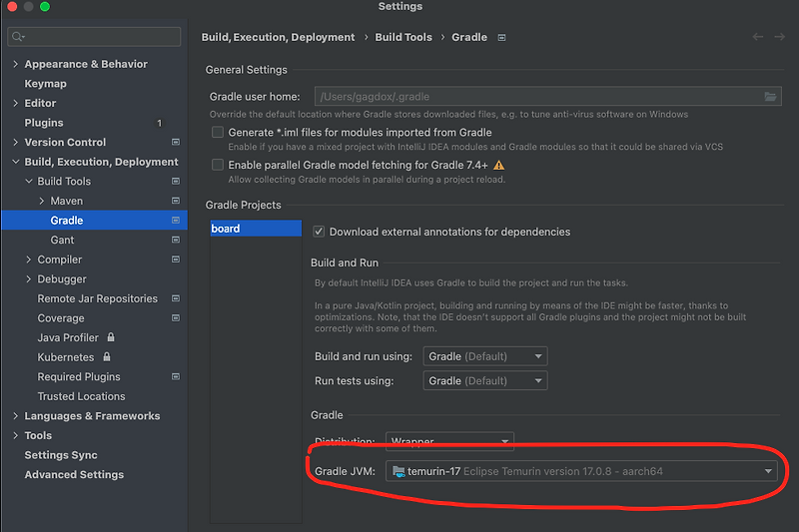Open Required Plugins settings
Image resolution: width=799 pixels, height=532 pixels.
tap(79, 376)
